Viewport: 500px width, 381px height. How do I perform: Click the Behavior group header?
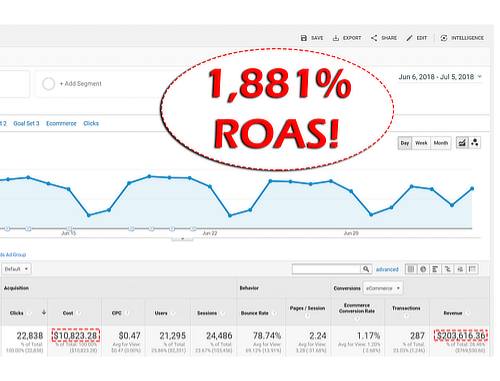(249, 288)
